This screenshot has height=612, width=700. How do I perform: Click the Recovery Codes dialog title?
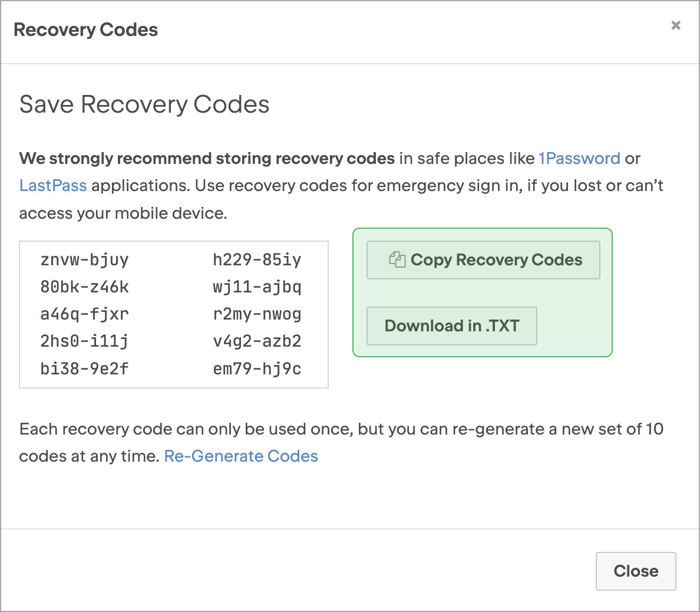(85, 30)
